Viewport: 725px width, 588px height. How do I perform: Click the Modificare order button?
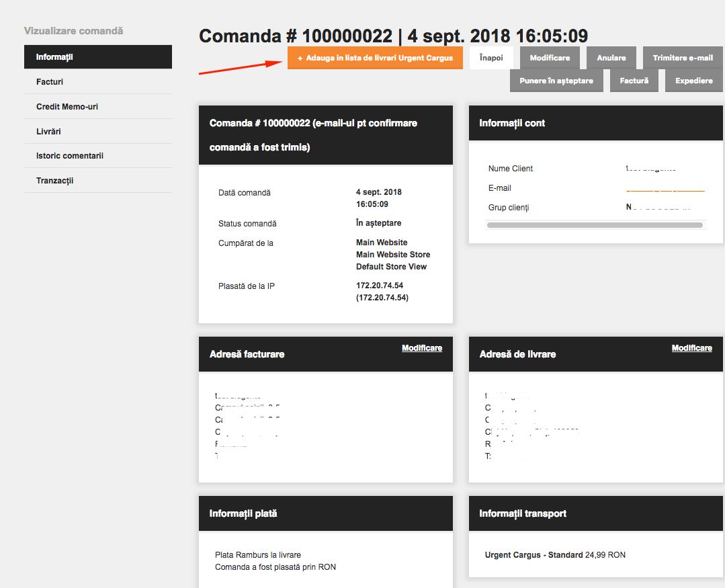click(550, 58)
